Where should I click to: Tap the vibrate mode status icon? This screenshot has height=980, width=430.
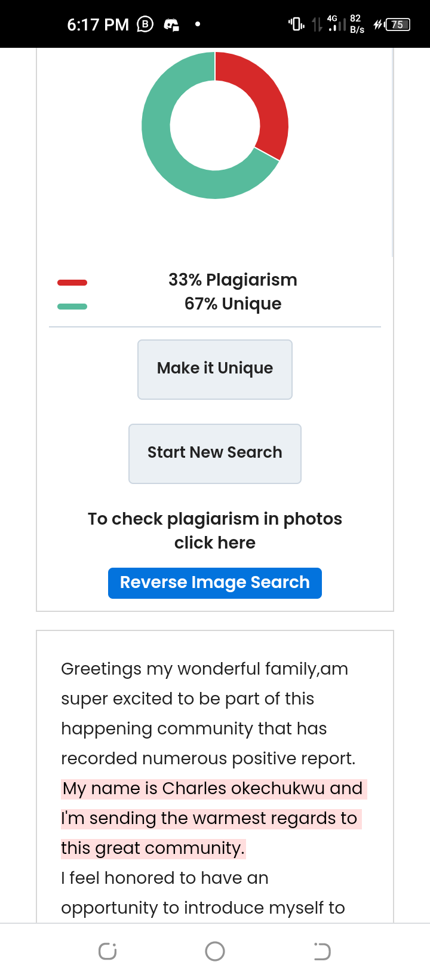296,24
